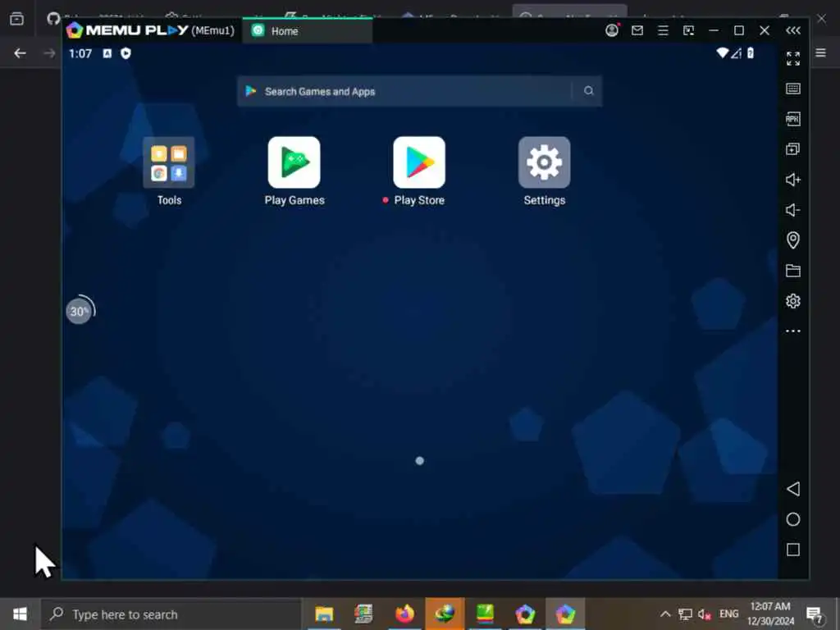Open the GPS location tool
This screenshot has height=630, width=840.
(793, 240)
